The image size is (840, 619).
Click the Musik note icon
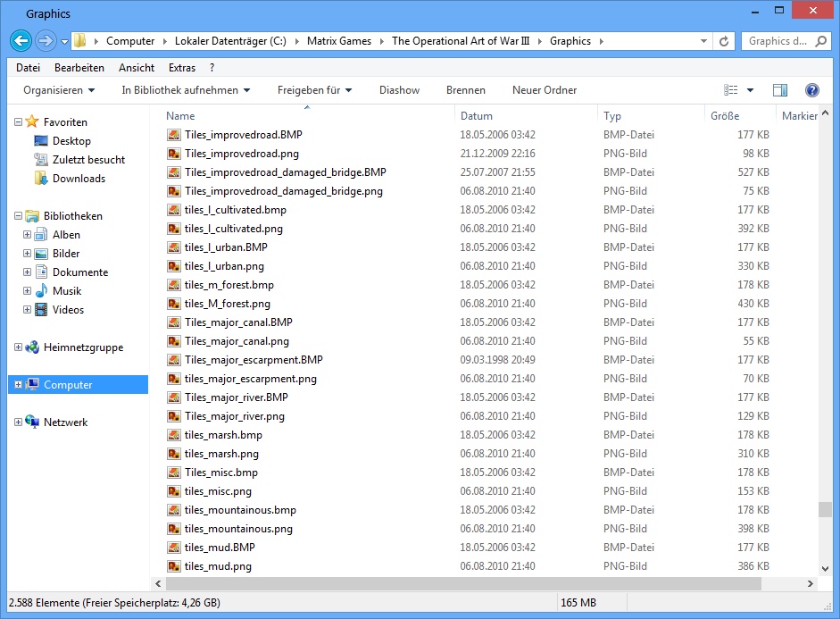click(41, 290)
